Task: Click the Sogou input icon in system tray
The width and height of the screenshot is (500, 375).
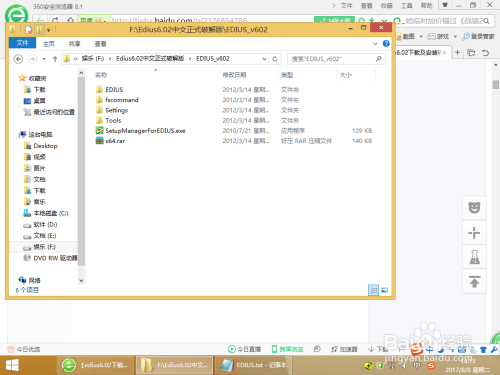Action: click(x=431, y=366)
